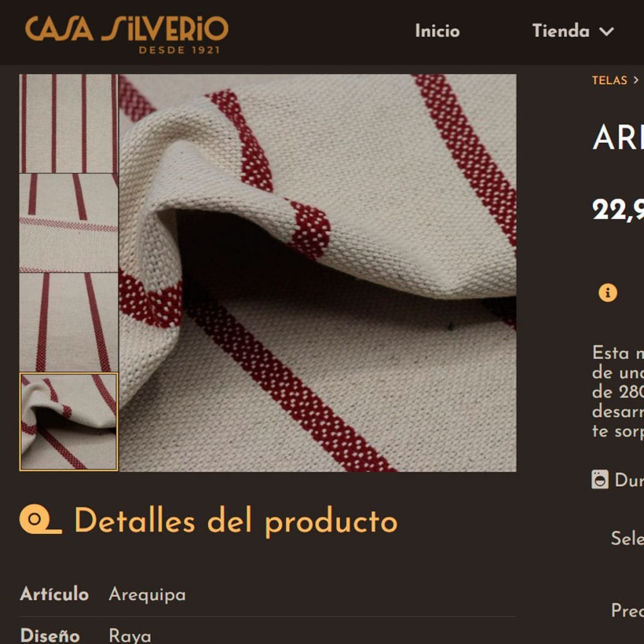The width and height of the screenshot is (644, 644).
Task: Follow the TELAS breadcrumb link
Action: 609,80
